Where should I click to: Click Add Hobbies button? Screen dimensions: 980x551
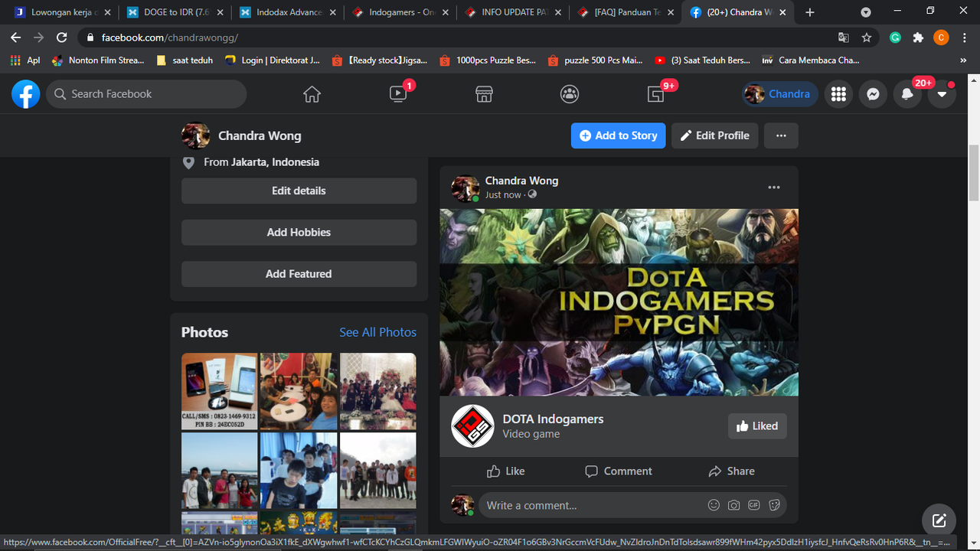coord(299,232)
